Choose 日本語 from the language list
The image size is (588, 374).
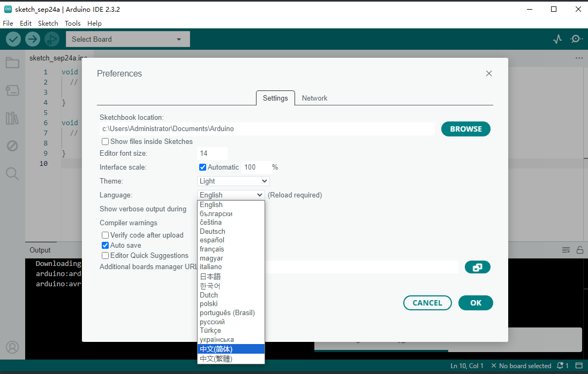231,277
